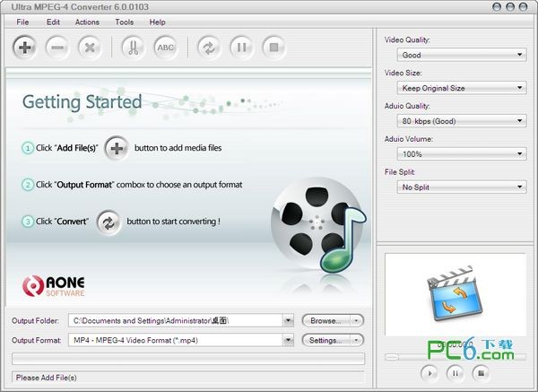Expand the Audio Volume 100% dropdown
Image resolution: width=538 pixels, height=392 pixels.
[x=462, y=153]
